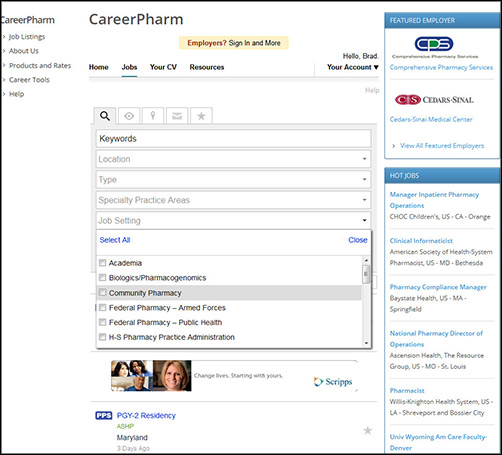Image resolution: width=502 pixels, height=455 pixels.
Task: Open the Location dropdown
Action: 233,159
